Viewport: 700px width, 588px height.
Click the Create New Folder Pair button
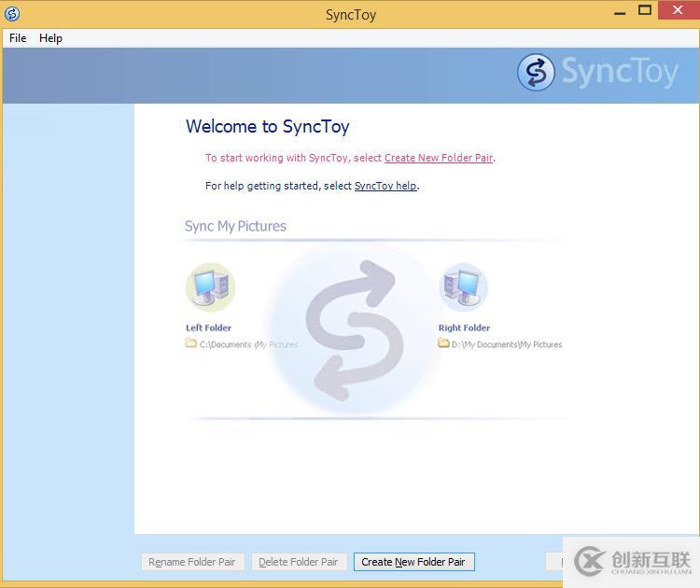coord(413,562)
